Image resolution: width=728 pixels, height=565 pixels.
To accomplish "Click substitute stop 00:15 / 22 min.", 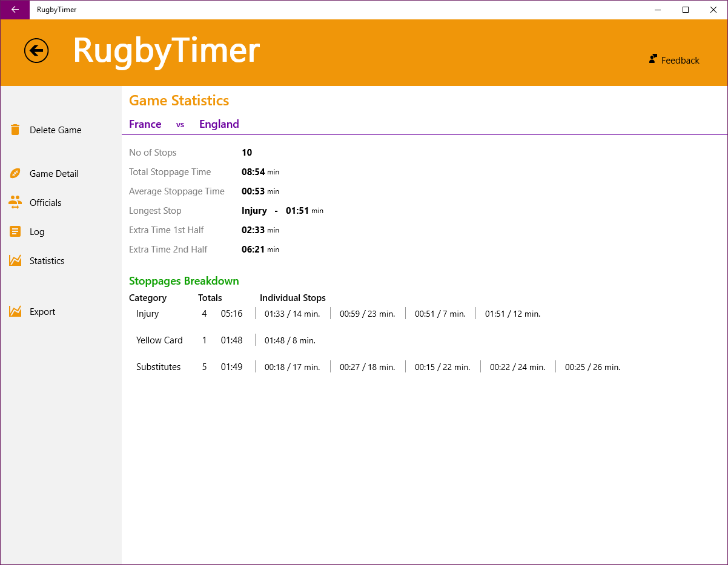I will pyautogui.click(x=442, y=367).
